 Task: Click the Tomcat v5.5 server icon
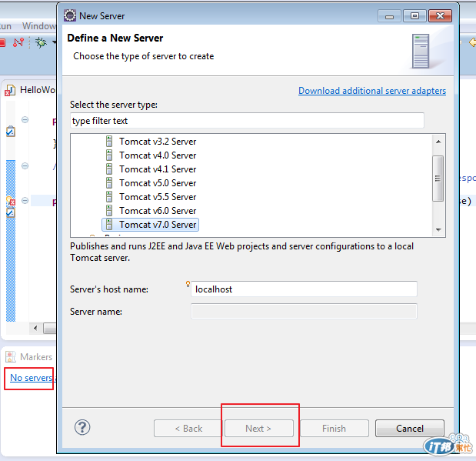pos(109,196)
